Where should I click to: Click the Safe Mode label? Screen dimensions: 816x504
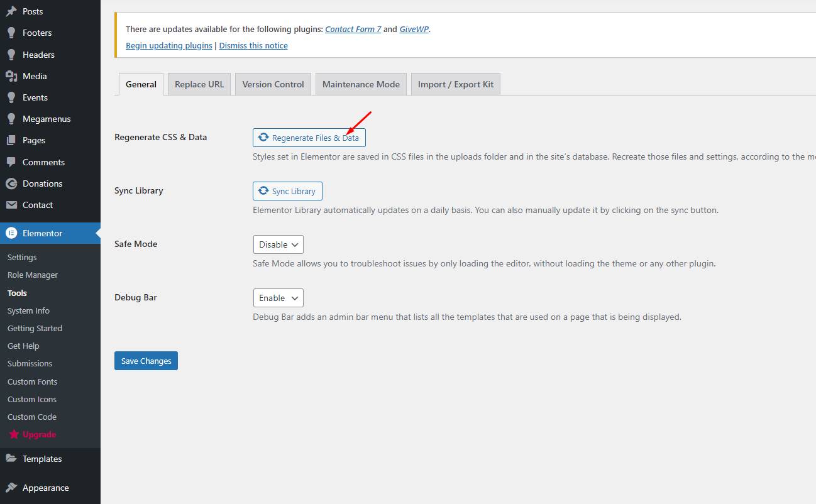coord(136,244)
